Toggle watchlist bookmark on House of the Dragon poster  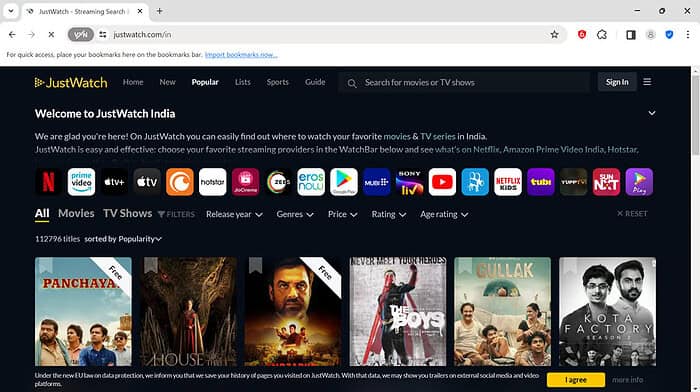coord(150,265)
